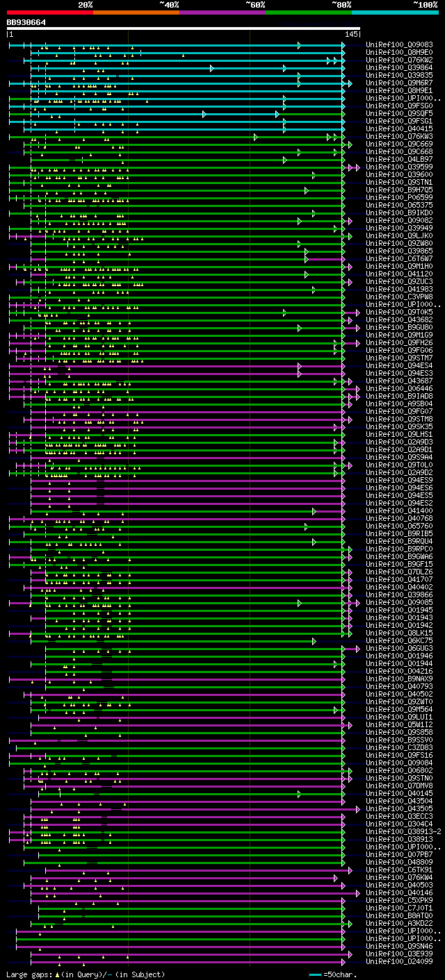Screen dimensions: 445x980
Task: Click the red 20% identity legend bar
Action: (50, 12)
